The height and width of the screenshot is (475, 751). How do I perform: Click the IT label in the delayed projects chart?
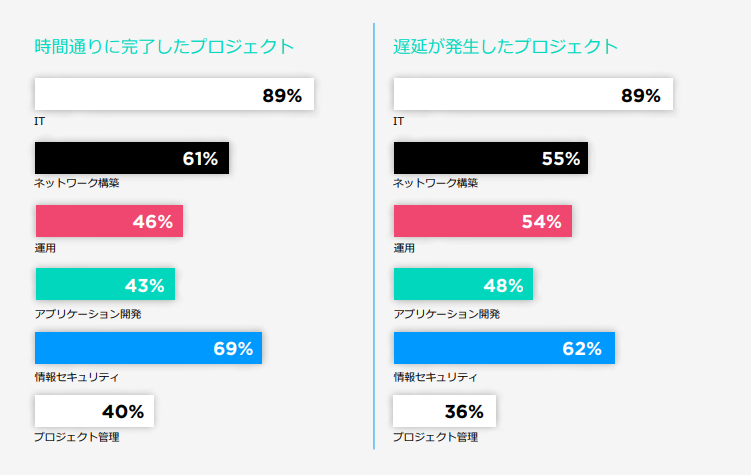click(x=399, y=121)
